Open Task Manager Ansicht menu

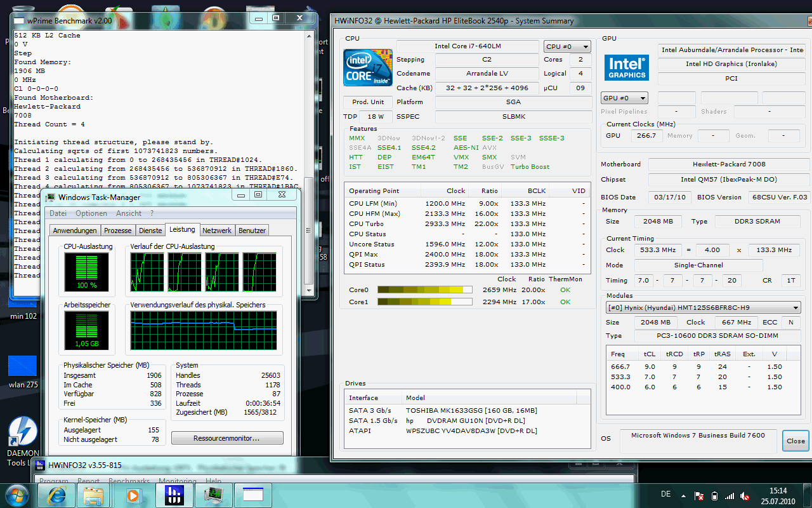point(129,213)
